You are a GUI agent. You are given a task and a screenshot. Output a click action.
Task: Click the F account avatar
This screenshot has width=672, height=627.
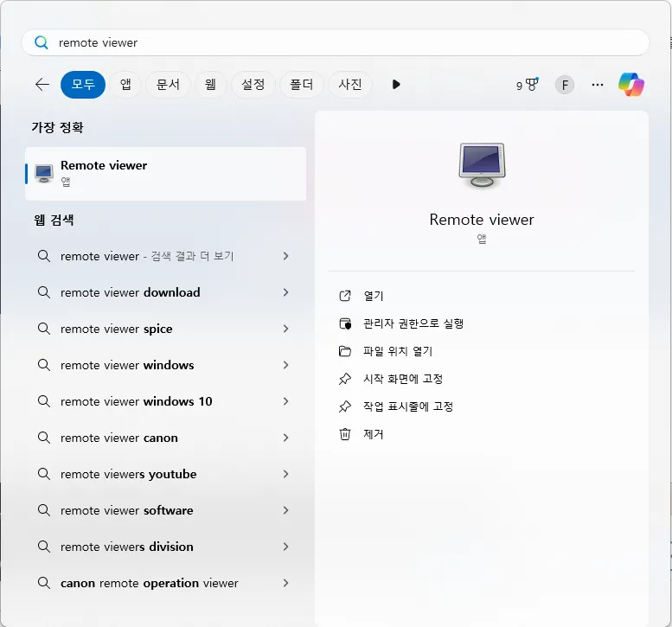[565, 85]
